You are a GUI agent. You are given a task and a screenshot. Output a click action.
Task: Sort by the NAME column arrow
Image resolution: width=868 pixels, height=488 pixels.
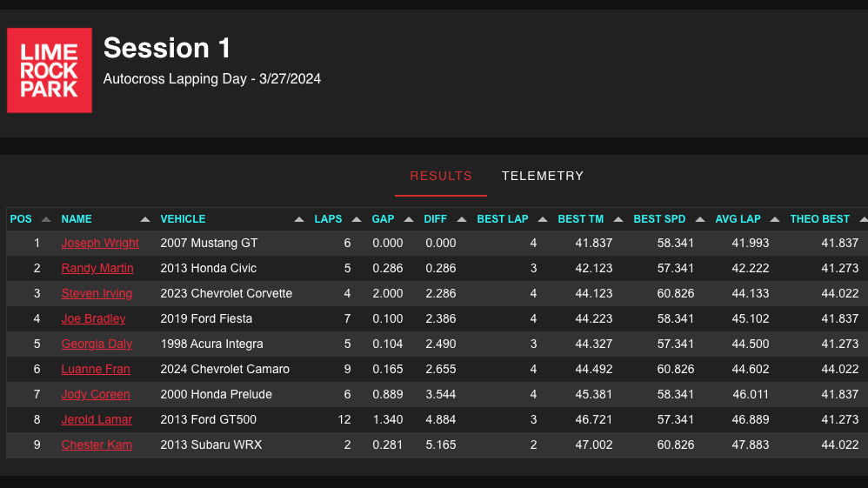point(145,219)
